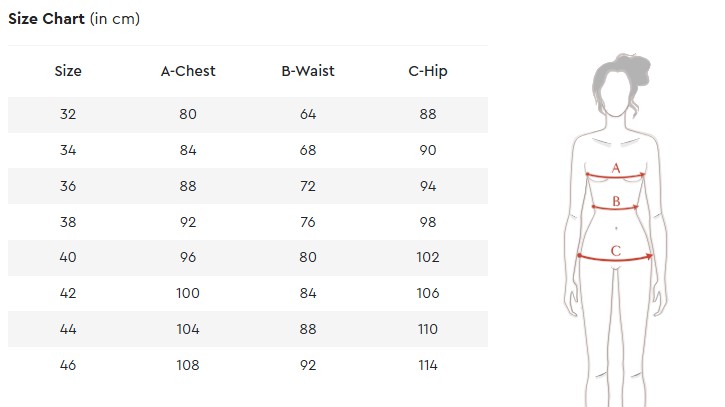725x407 pixels.
Task: Pick size 36 in the Size column
Action: pos(68,186)
